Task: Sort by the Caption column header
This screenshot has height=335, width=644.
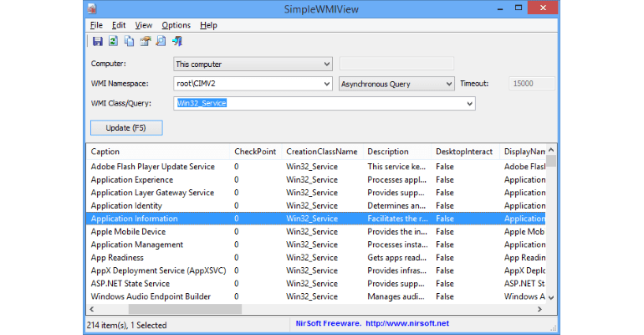Action: tap(159, 152)
